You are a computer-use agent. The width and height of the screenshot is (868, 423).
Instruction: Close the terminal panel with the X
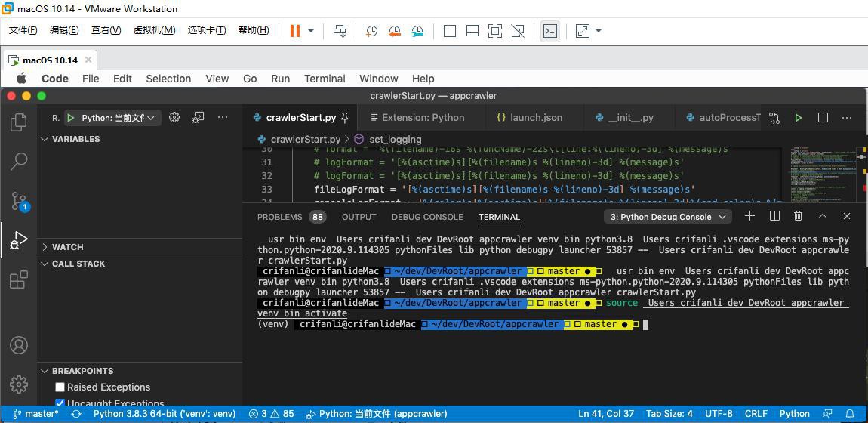click(x=846, y=216)
